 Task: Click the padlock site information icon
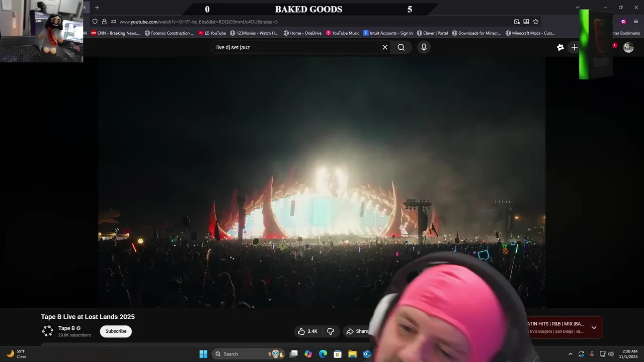coord(104,22)
